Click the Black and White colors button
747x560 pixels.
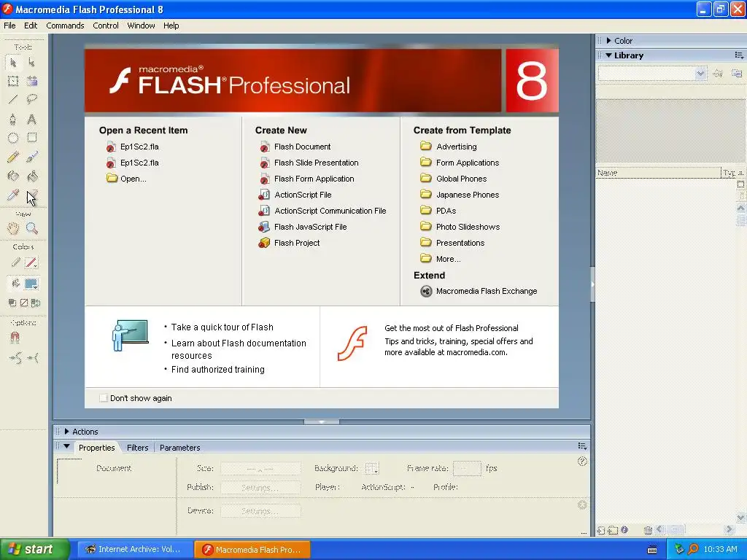[x=12, y=303]
